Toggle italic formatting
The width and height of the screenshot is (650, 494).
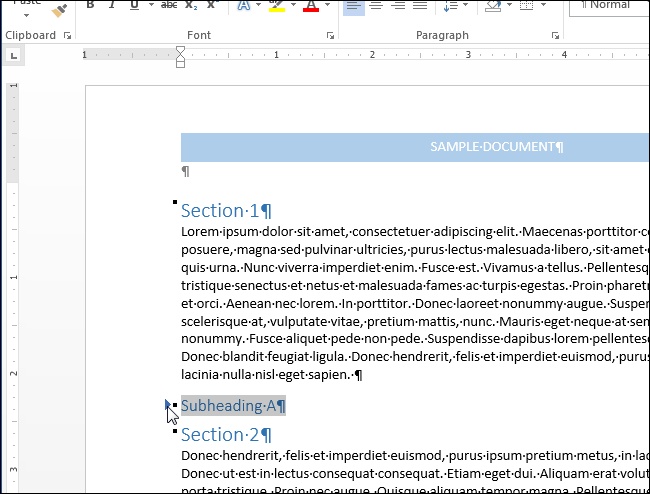click(x=110, y=6)
